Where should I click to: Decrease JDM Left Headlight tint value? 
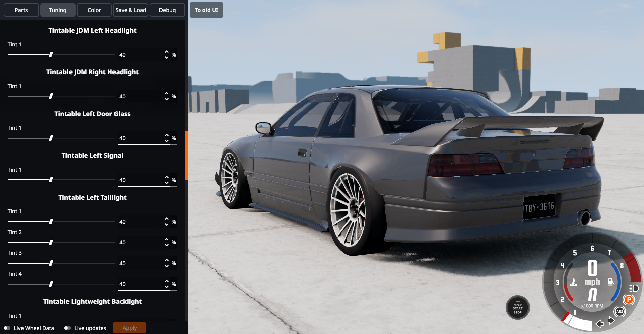tap(167, 57)
